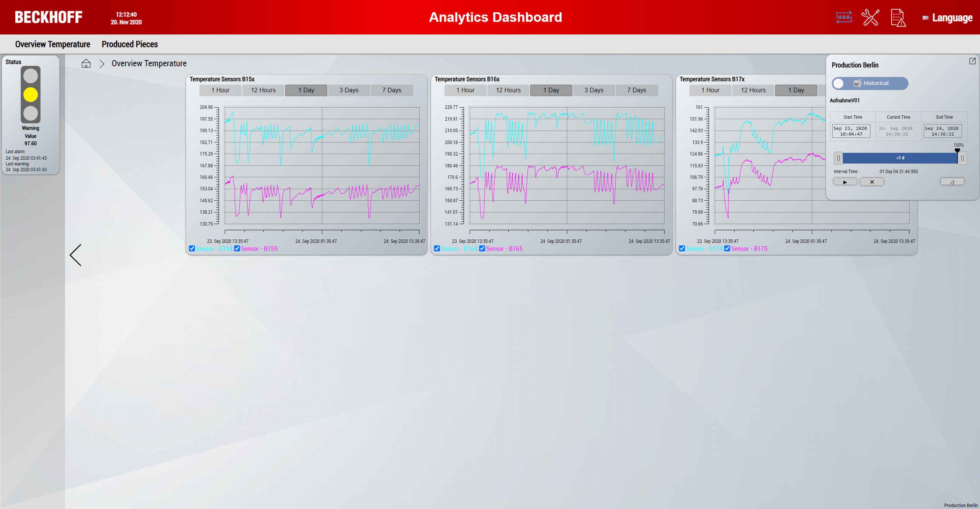Select 12 Hours range for B15x sensors
The height and width of the screenshot is (509, 980).
click(x=263, y=90)
